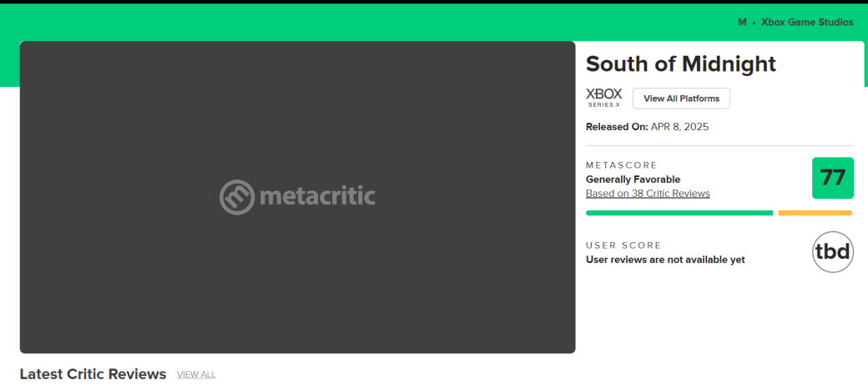This screenshot has height=390, width=868.
Task: Click the South of Midnight title
Action: (x=681, y=64)
